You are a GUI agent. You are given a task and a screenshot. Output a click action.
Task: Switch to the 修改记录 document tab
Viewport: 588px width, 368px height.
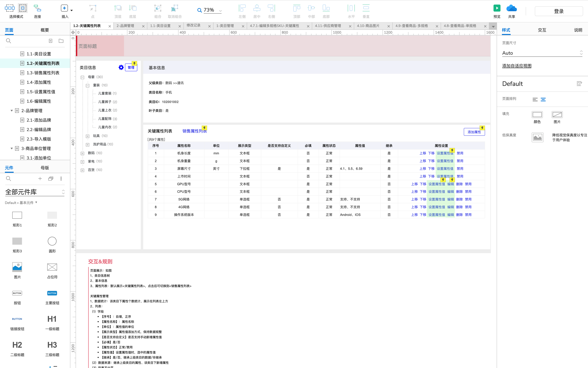(193, 25)
